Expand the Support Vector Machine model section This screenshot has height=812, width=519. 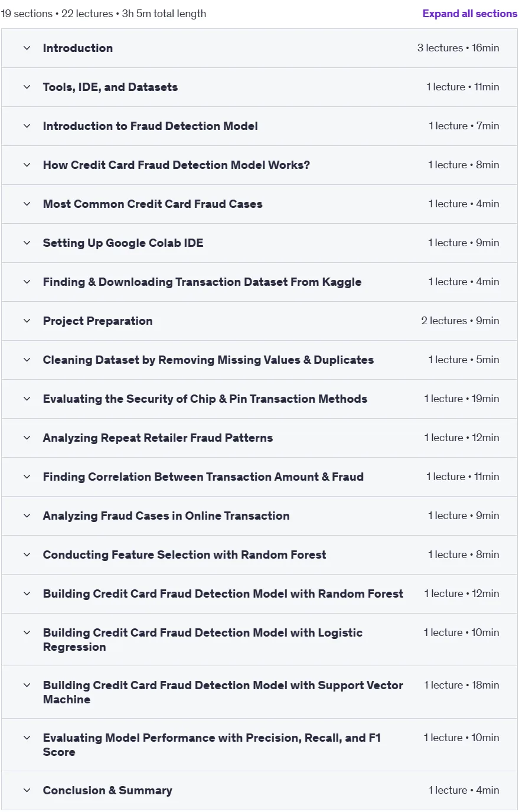[259, 692]
